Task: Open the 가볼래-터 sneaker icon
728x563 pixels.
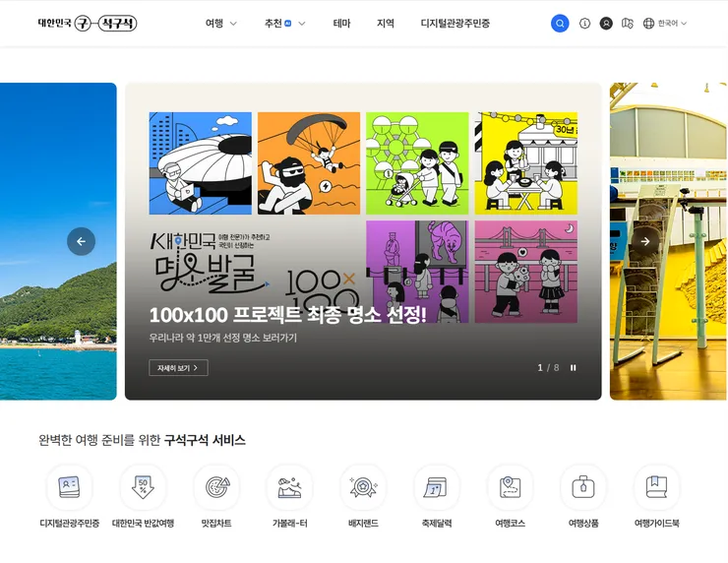Action: pyautogui.click(x=289, y=487)
